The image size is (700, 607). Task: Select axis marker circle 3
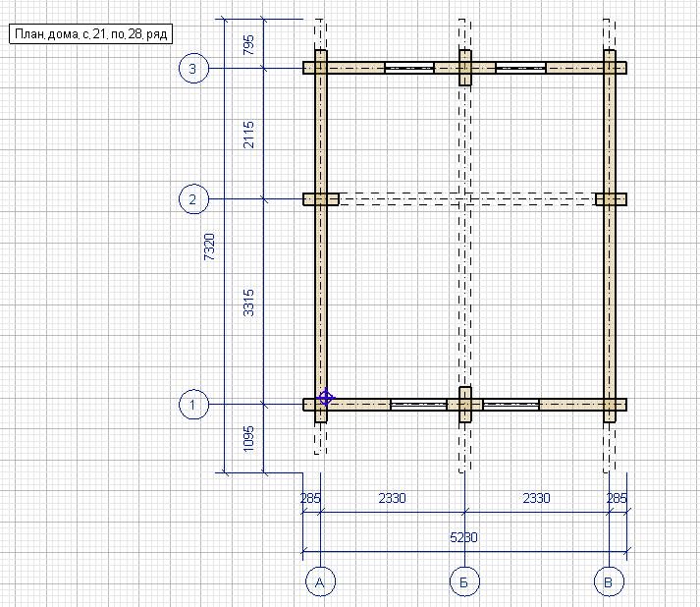pyautogui.click(x=193, y=69)
